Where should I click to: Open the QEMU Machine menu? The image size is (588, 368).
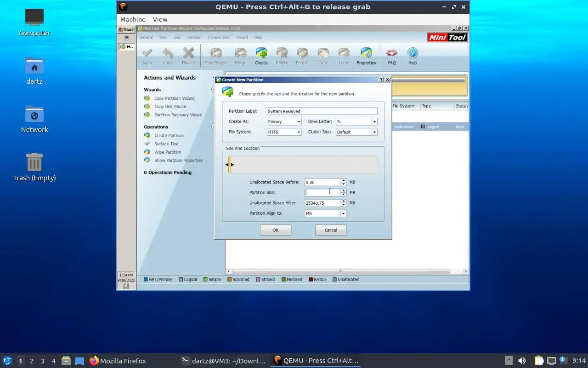pos(133,19)
